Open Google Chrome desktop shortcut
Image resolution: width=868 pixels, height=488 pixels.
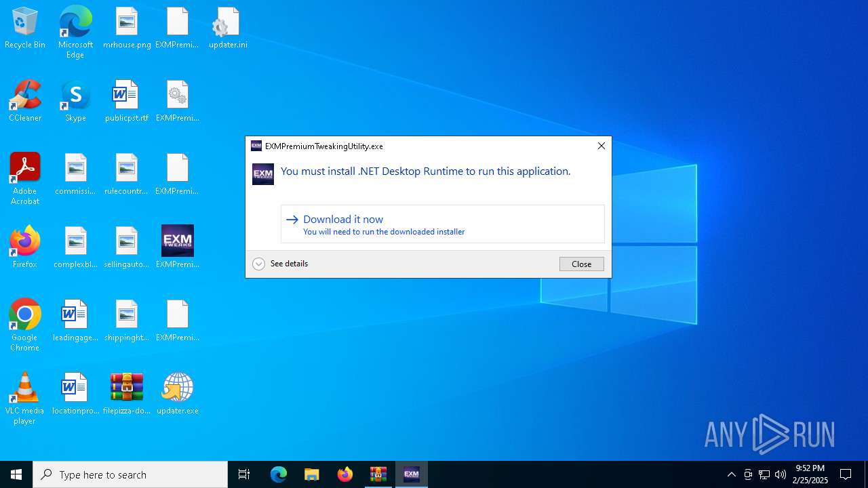tap(25, 325)
